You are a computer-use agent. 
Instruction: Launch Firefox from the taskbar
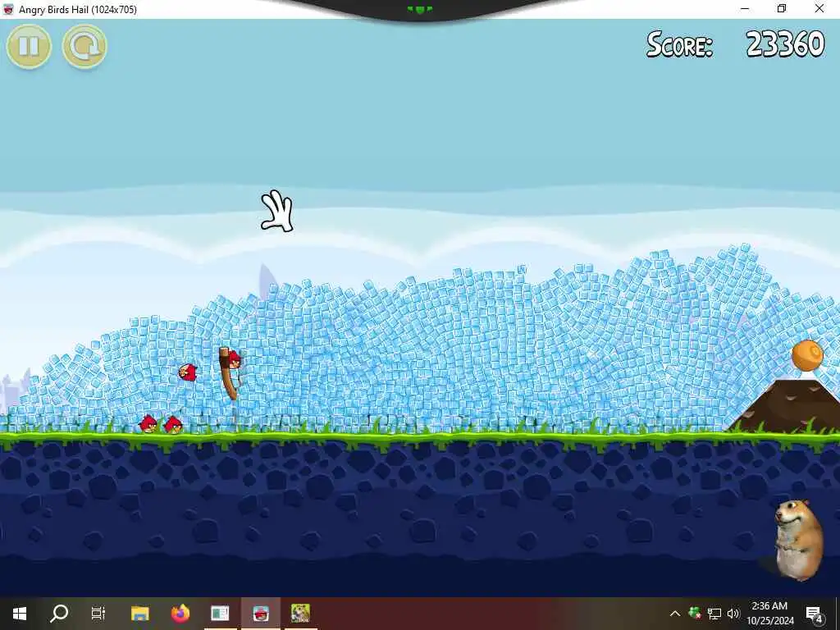tap(180, 614)
